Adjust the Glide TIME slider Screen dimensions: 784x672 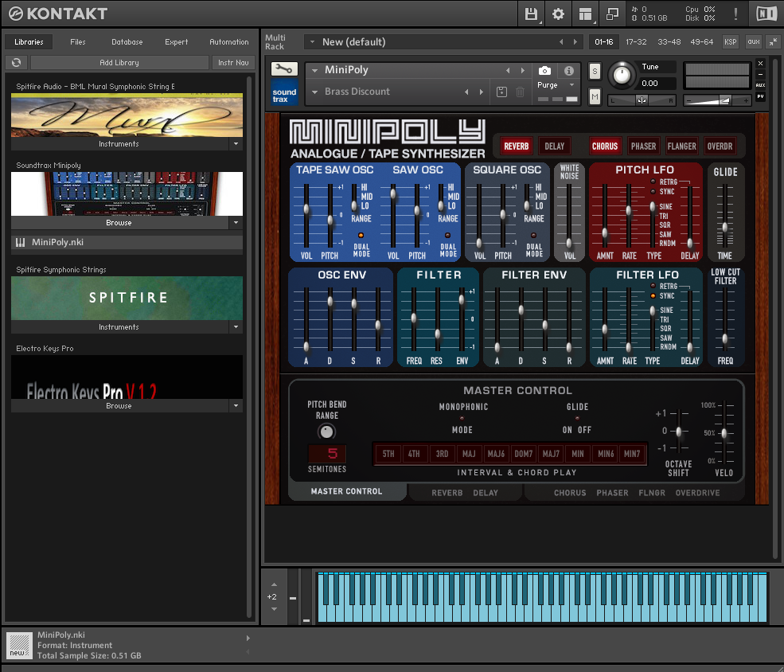tap(725, 227)
